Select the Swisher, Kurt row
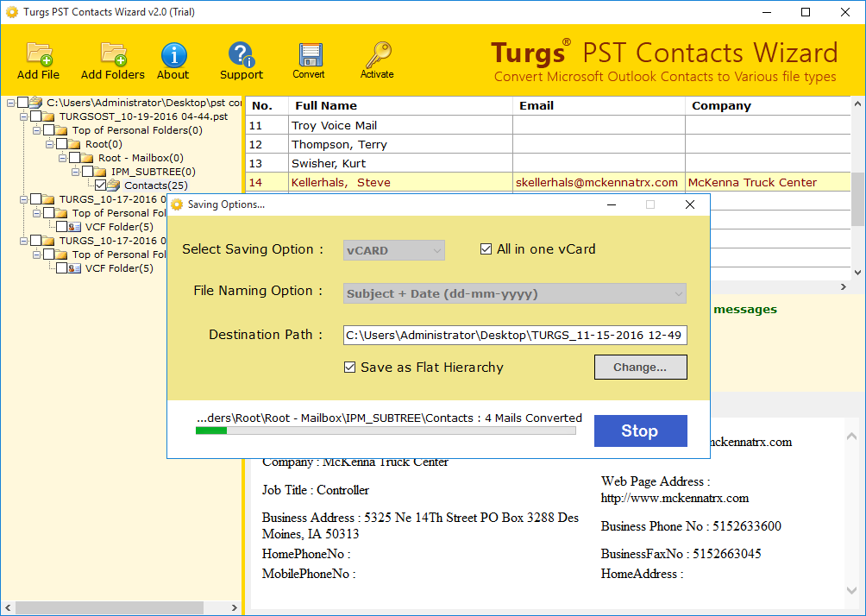The width and height of the screenshot is (866, 616). tap(548, 163)
